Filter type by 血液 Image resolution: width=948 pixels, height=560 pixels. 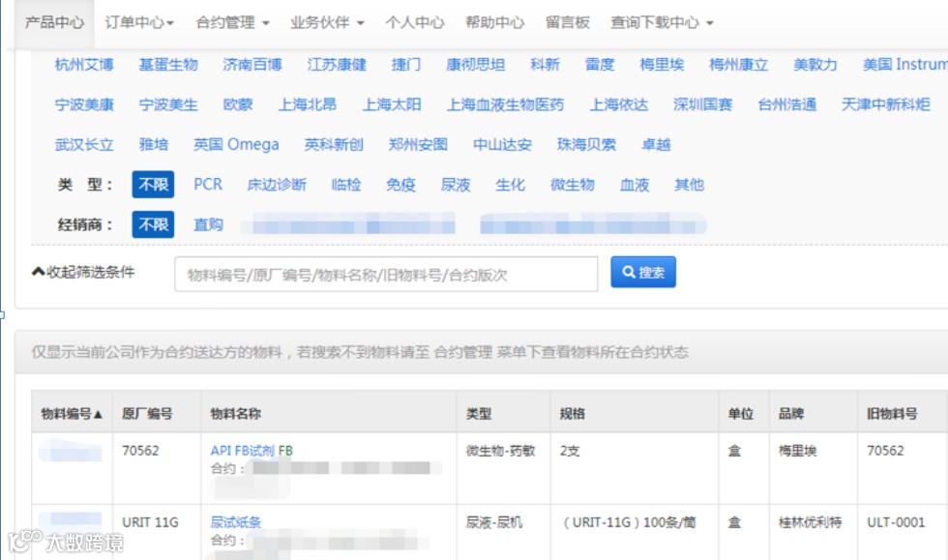(x=635, y=185)
